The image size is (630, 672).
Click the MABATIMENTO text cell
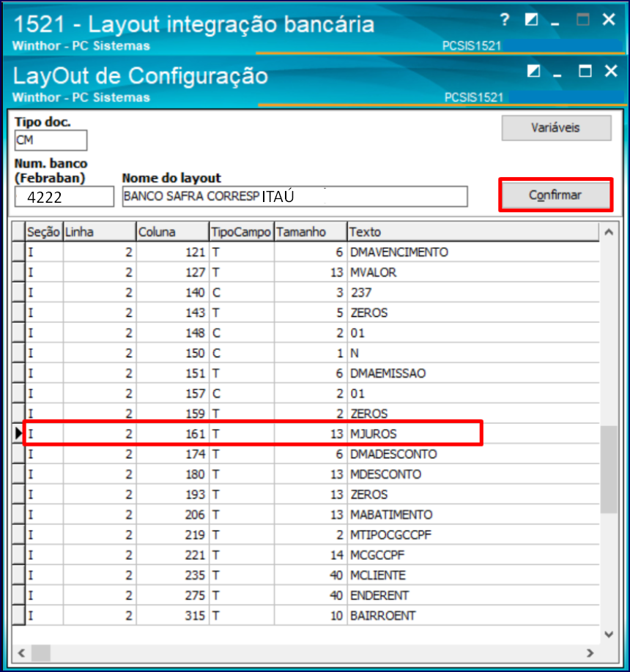pyautogui.click(x=473, y=515)
